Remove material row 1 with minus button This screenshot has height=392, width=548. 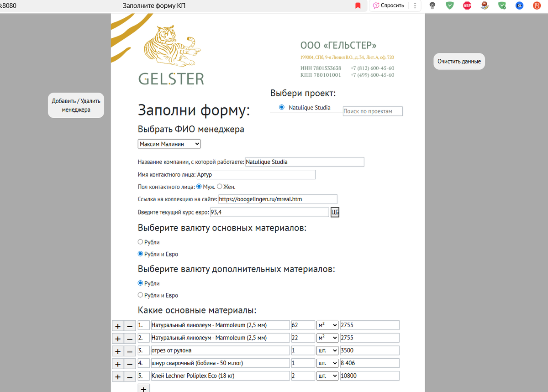130,326
